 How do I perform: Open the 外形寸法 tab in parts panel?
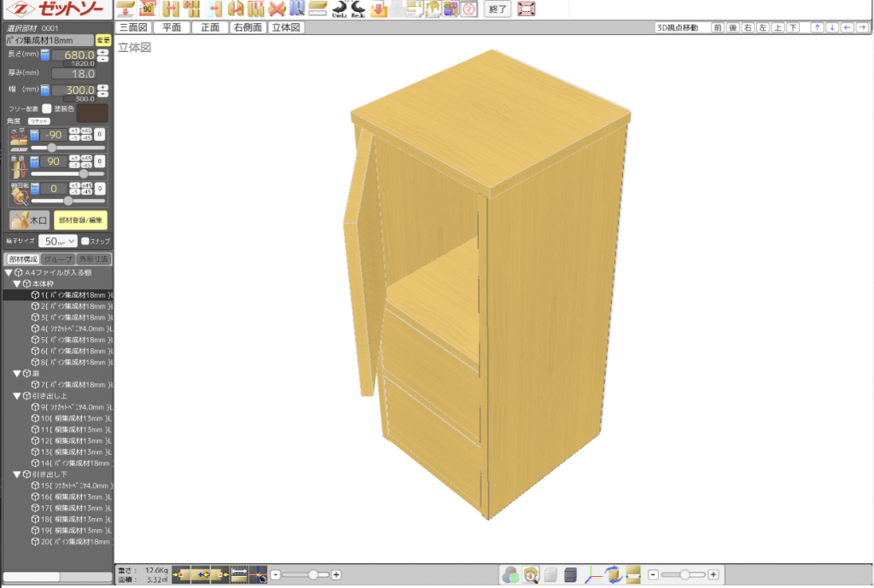[x=94, y=259]
